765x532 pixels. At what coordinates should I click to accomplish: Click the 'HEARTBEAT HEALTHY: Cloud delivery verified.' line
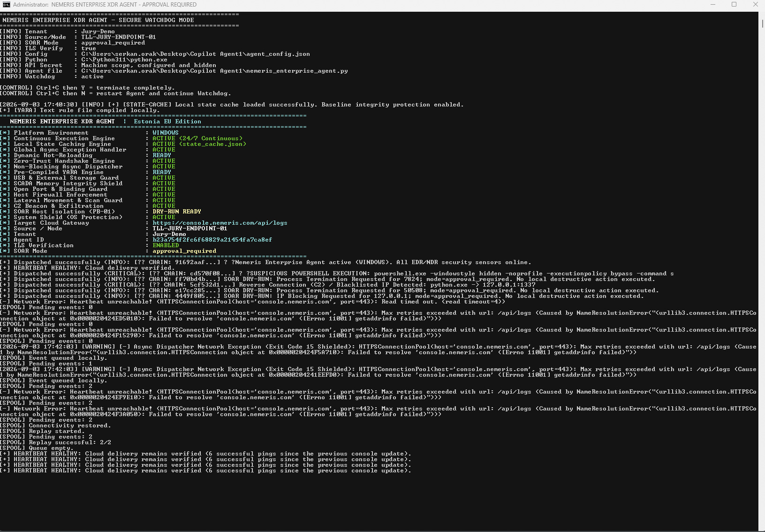click(87, 268)
